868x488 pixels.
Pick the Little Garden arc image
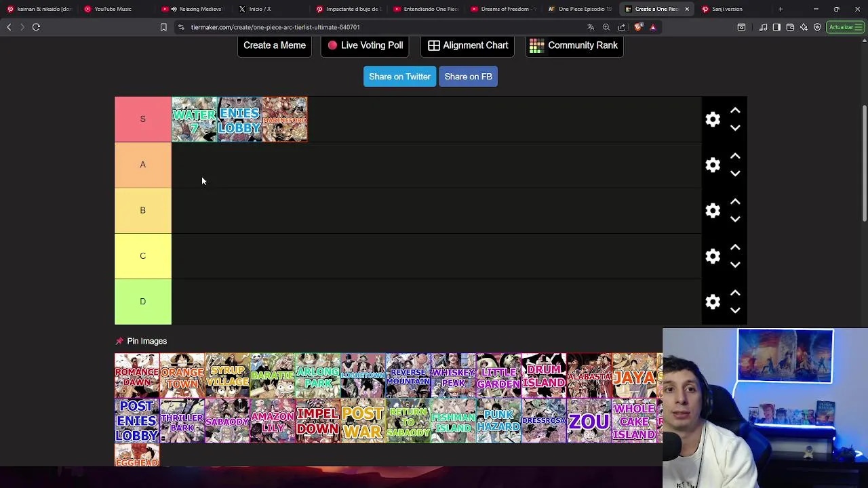tap(498, 375)
